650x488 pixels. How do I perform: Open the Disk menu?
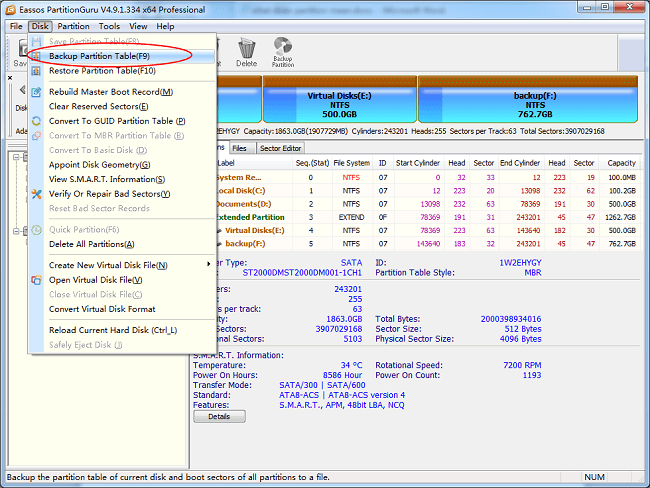coord(40,26)
